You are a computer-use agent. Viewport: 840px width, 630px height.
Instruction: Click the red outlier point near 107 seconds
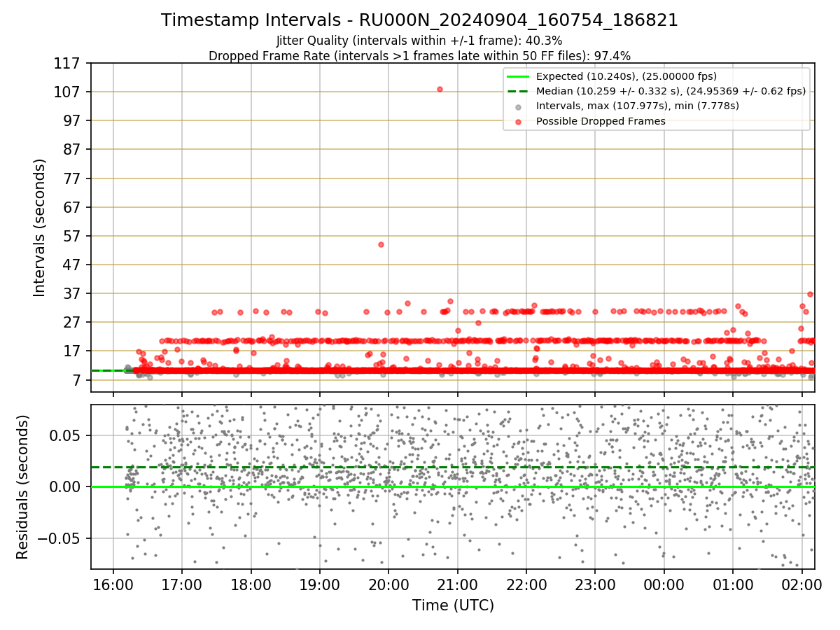tap(440, 90)
